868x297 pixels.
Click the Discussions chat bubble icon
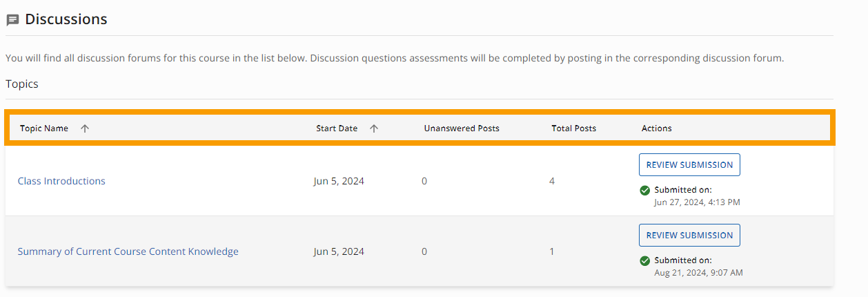tap(12, 20)
